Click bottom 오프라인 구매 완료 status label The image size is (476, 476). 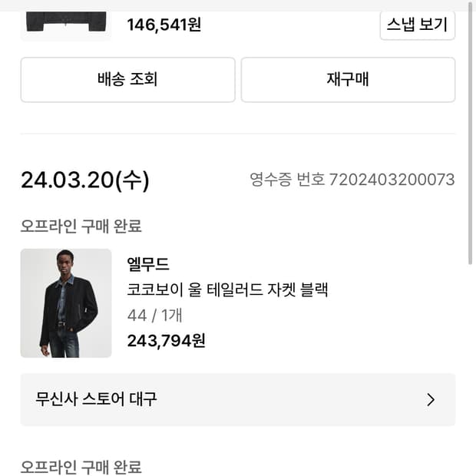tap(81, 467)
